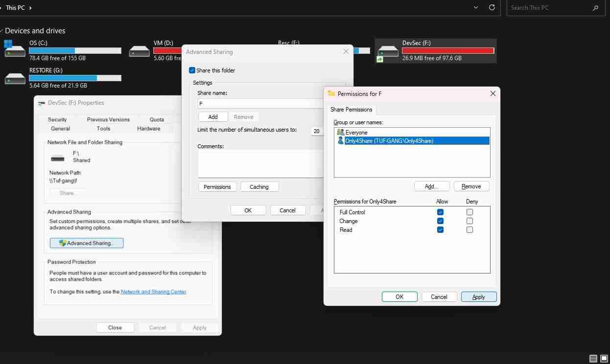Uncheck Share this folder checkbox
Viewport: 610px width, 364px height.
point(192,70)
